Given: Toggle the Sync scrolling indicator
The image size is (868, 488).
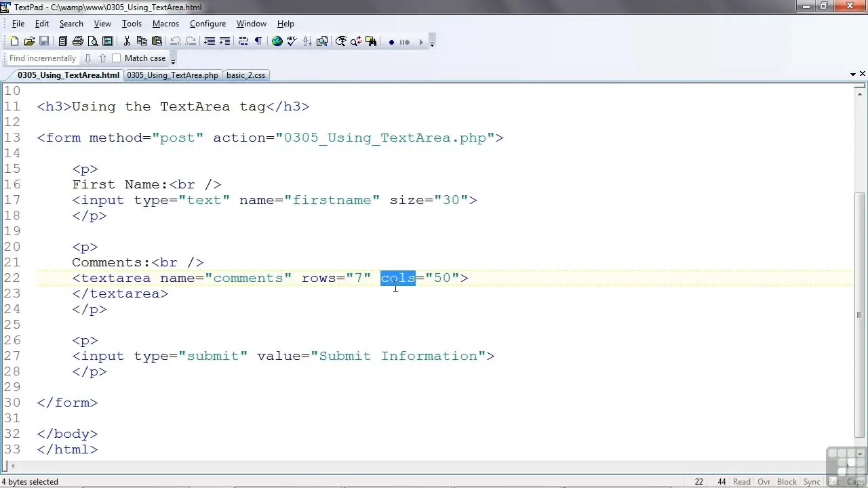Looking at the screenshot, I should pyautogui.click(x=812, y=482).
